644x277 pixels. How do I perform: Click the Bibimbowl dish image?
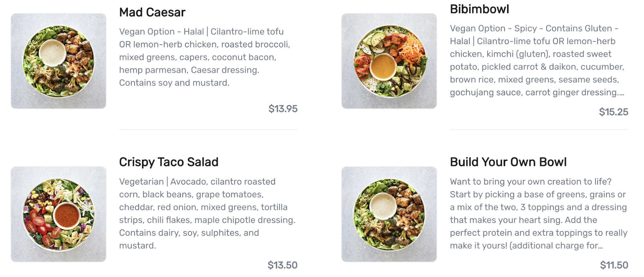point(389,61)
